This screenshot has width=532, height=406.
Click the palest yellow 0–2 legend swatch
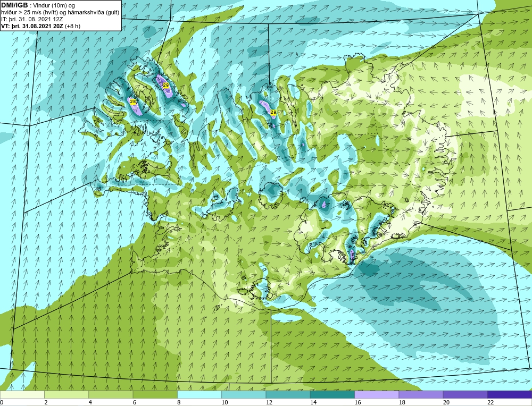(22, 394)
